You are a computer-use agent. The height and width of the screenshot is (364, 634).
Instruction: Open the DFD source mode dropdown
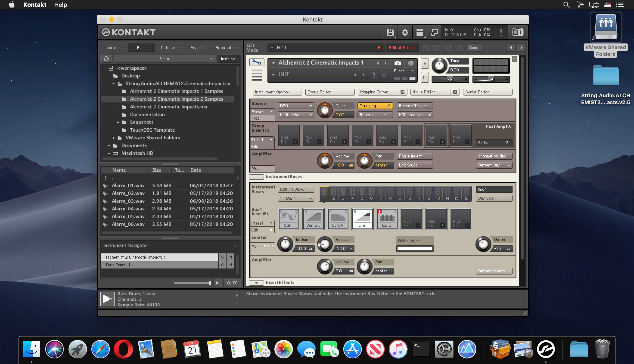click(x=296, y=106)
